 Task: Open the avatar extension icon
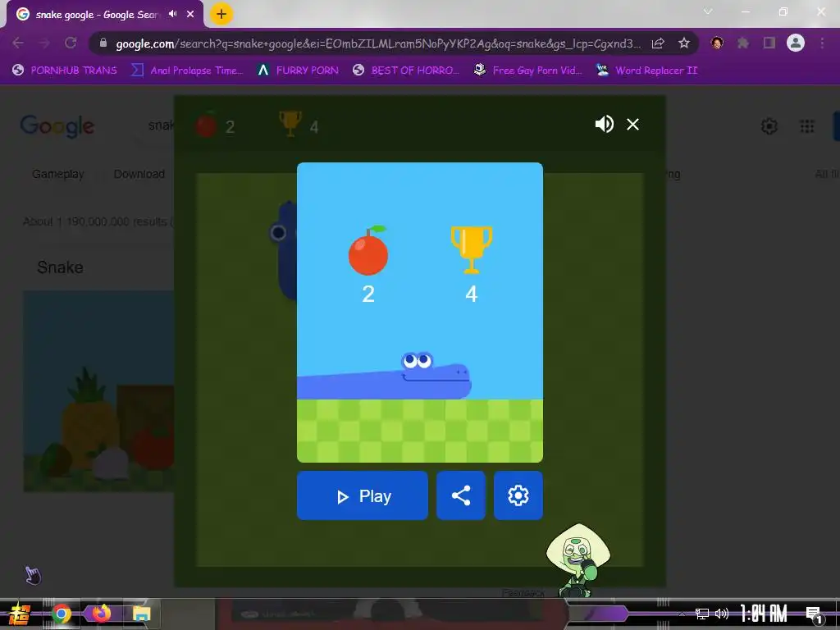click(x=717, y=43)
